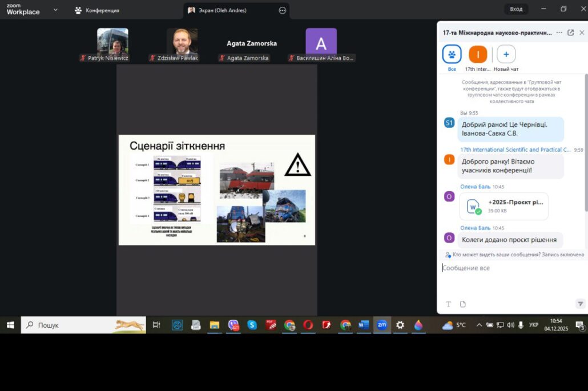The height and width of the screenshot is (391, 588).
Task: Start a new chat with plus icon
Action: [x=506, y=54]
